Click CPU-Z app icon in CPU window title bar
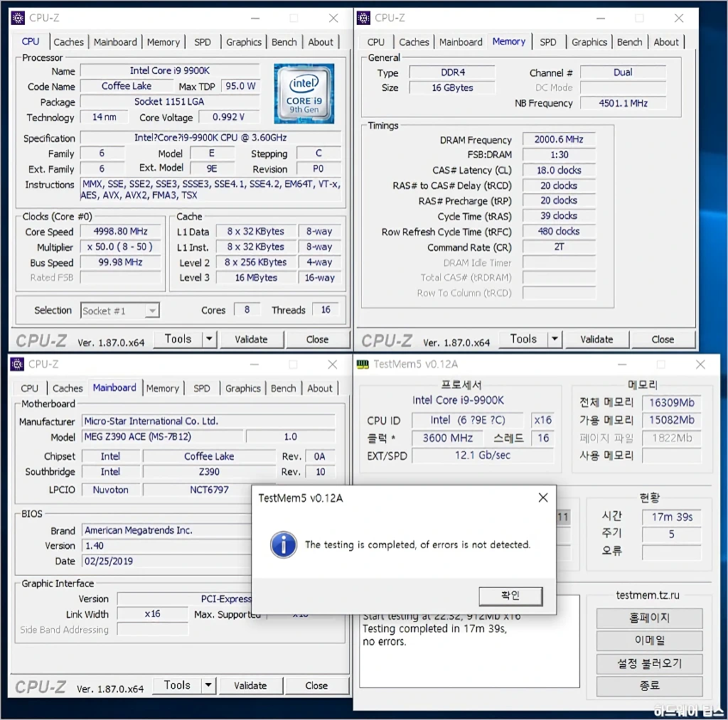 click(18, 18)
